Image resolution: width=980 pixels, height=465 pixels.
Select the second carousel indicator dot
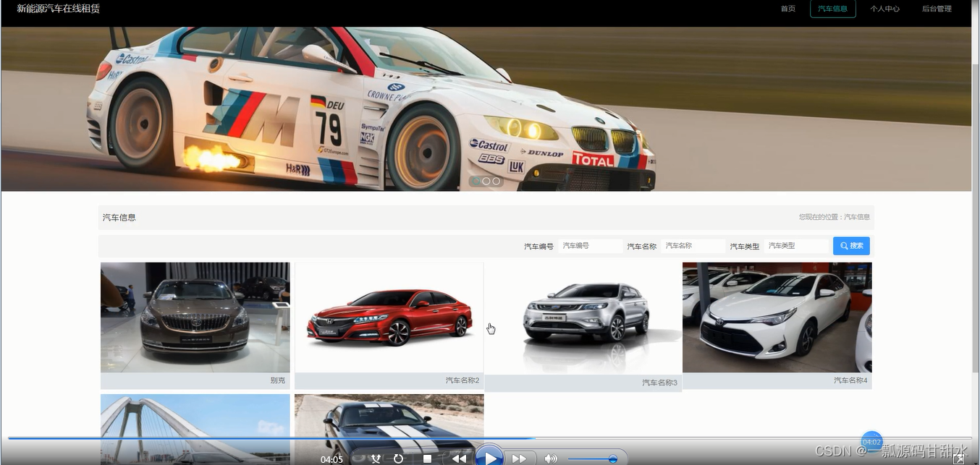coord(486,181)
